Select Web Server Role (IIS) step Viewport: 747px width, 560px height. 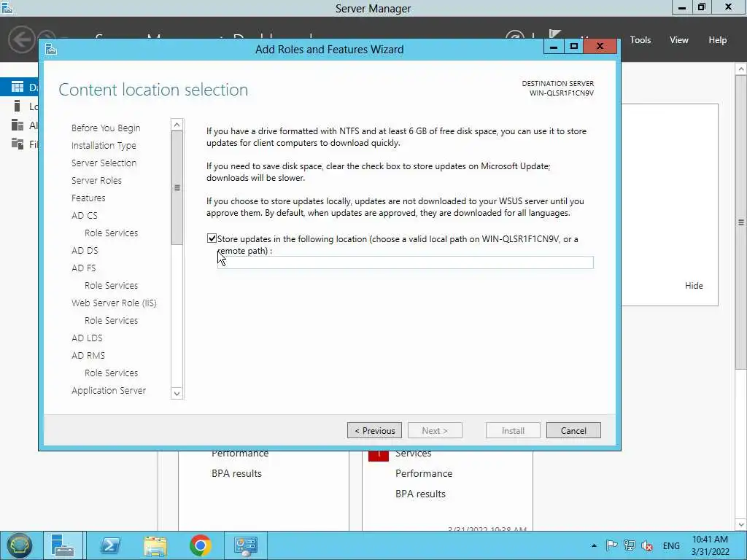(114, 303)
